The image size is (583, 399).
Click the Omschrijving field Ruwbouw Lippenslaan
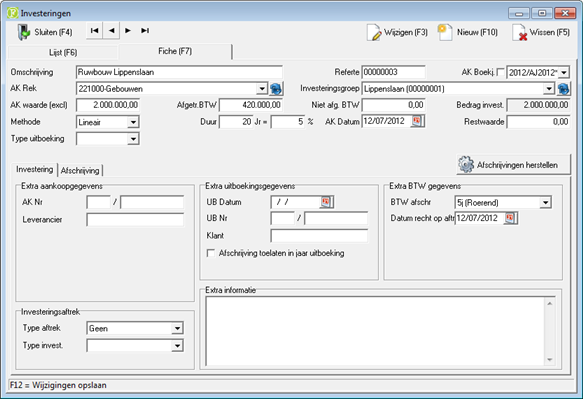(x=179, y=72)
